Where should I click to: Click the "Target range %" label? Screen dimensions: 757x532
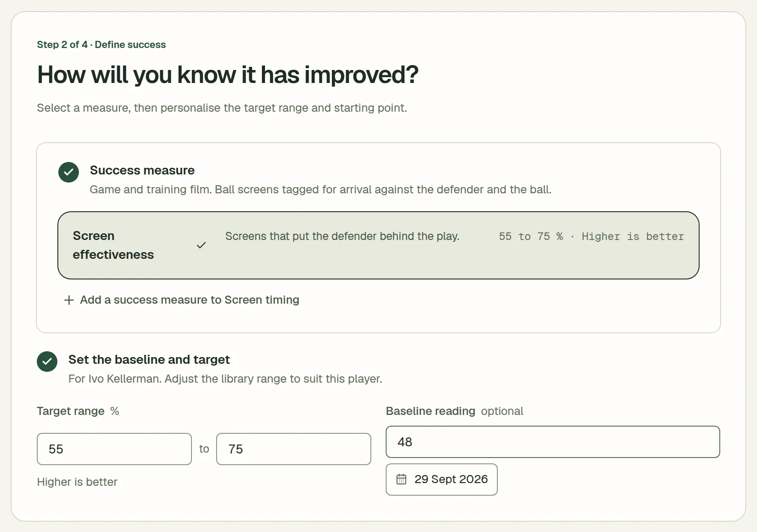(x=78, y=411)
